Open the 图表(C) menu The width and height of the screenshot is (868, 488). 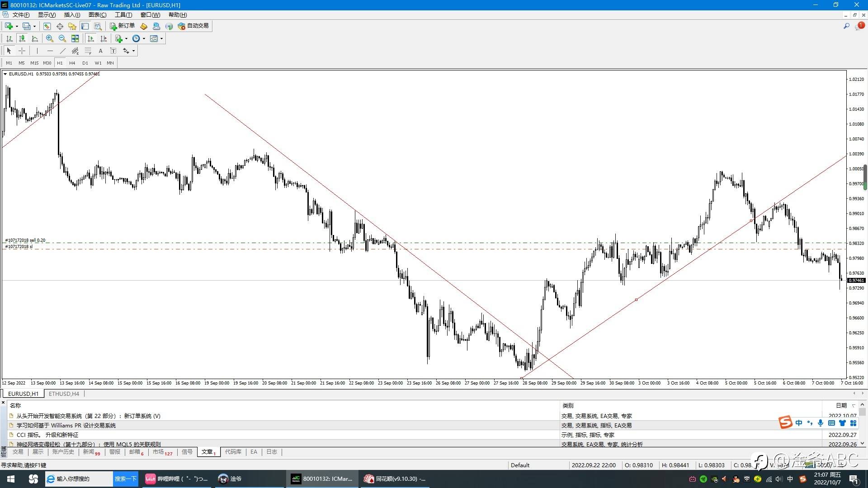[x=97, y=15]
